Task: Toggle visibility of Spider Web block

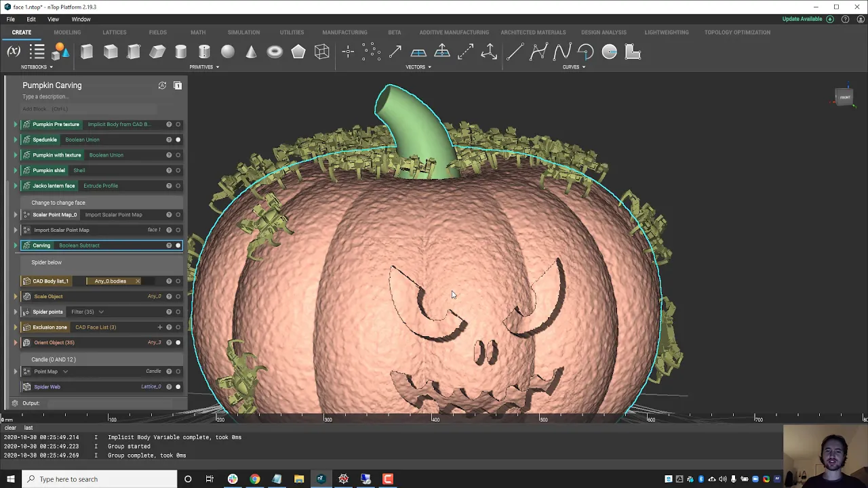Action: [178, 387]
